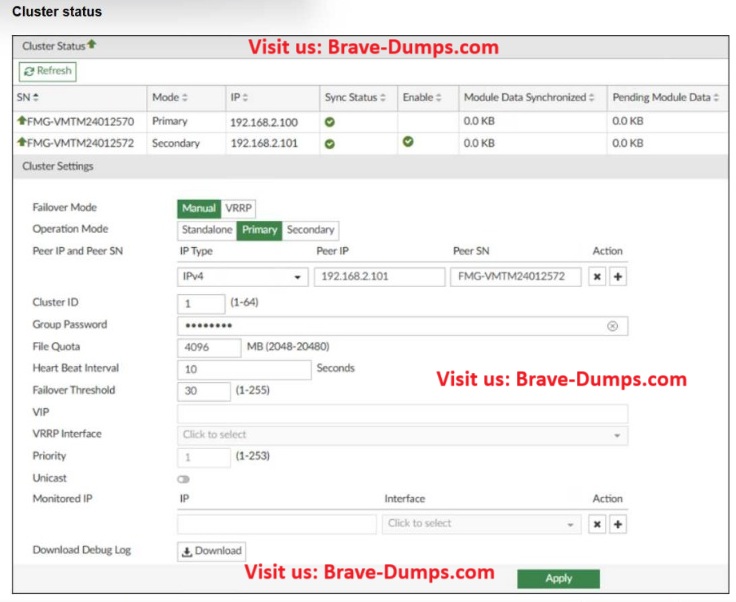Add Monitored IP row with plus icon
The image size is (736, 602).
617,524
